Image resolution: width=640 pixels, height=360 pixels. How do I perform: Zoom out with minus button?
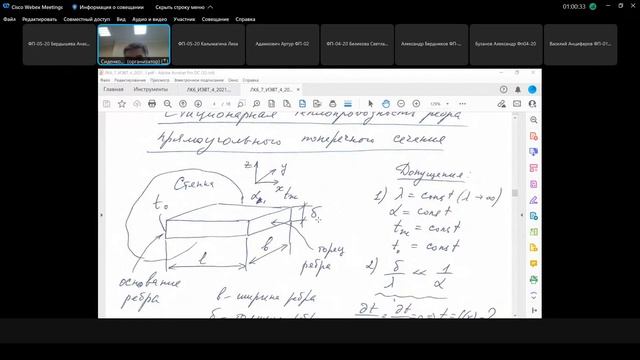401,104
